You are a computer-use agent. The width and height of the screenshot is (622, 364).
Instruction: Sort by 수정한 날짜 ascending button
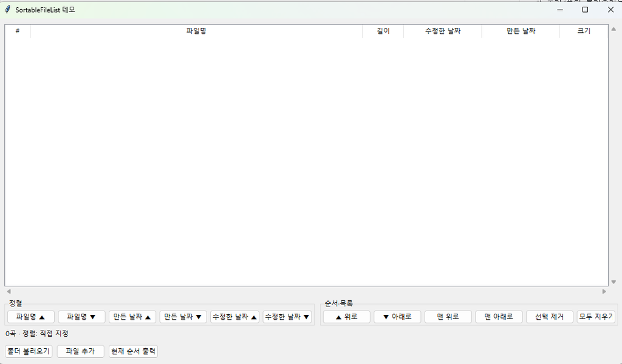click(x=234, y=317)
